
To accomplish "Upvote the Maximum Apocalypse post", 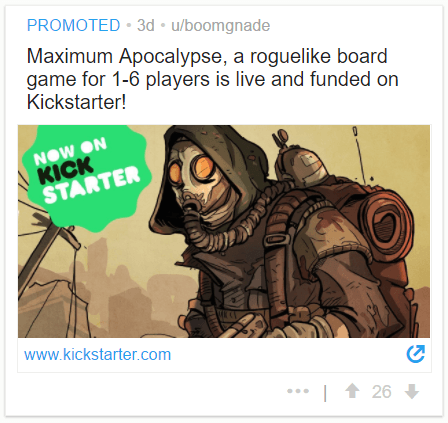I will (x=352, y=391).
